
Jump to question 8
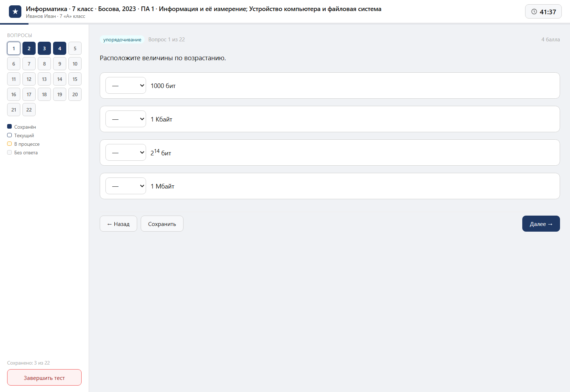pos(44,64)
